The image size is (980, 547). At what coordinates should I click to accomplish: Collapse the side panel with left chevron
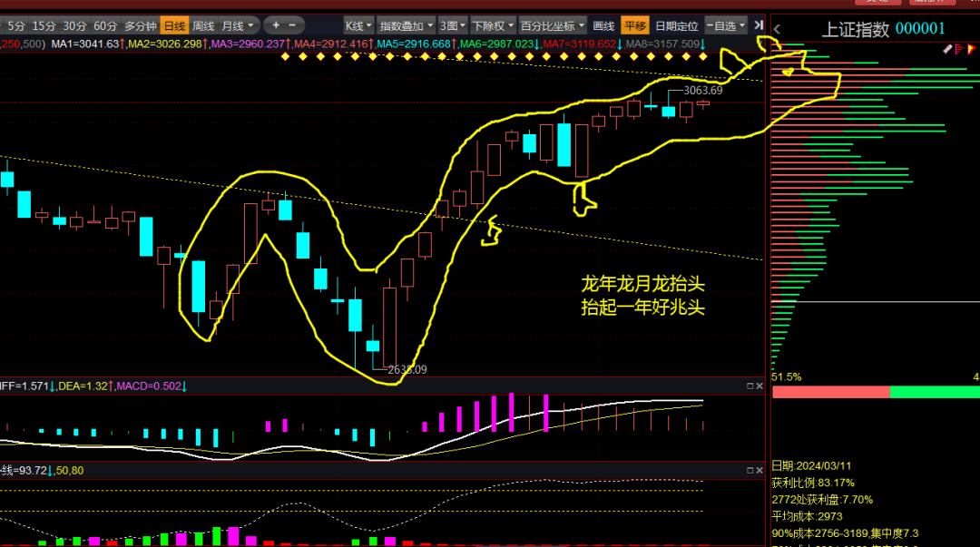point(777,29)
